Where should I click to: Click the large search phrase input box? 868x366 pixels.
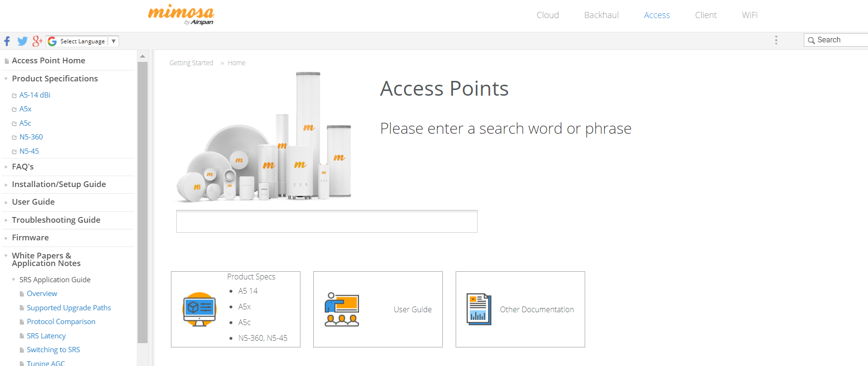[x=327, y=221]
